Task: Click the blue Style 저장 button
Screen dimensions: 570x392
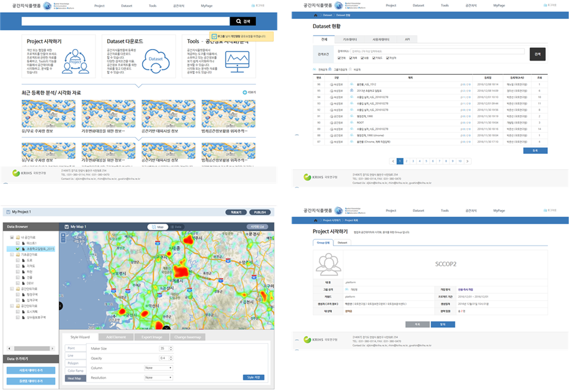Action: 253,378
